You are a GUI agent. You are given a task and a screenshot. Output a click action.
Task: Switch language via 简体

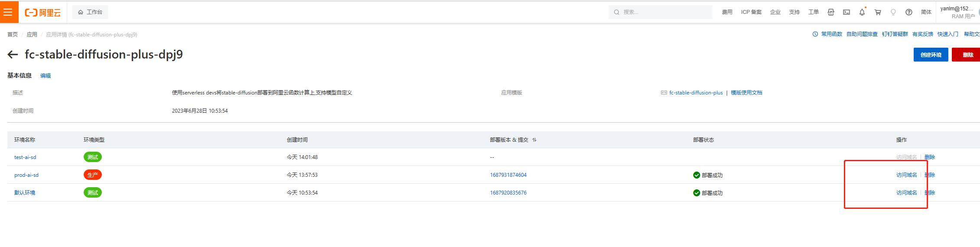[926, 12]
